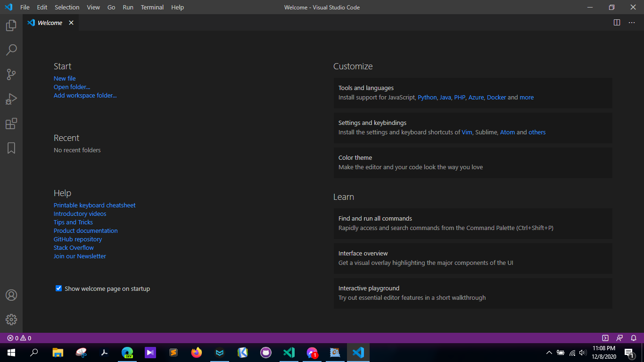Viewport: 644px width, 362px height.
Task: Launch Adobe Acrobat from the taskbar
Action: 104,353
